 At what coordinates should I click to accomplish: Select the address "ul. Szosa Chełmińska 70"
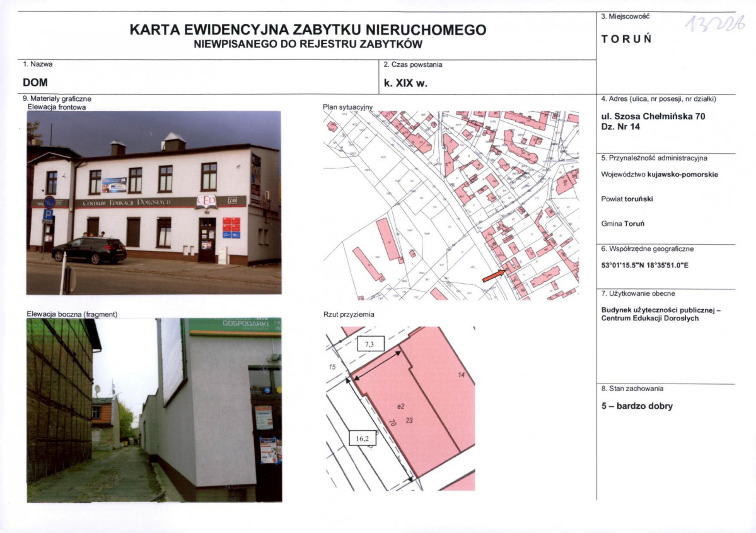pos(653,116)
